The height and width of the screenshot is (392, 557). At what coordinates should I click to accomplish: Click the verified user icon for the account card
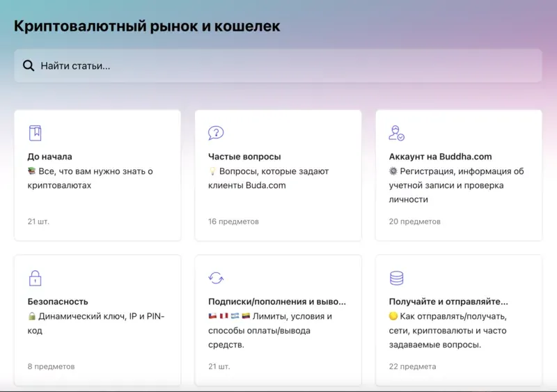point(396,133)
